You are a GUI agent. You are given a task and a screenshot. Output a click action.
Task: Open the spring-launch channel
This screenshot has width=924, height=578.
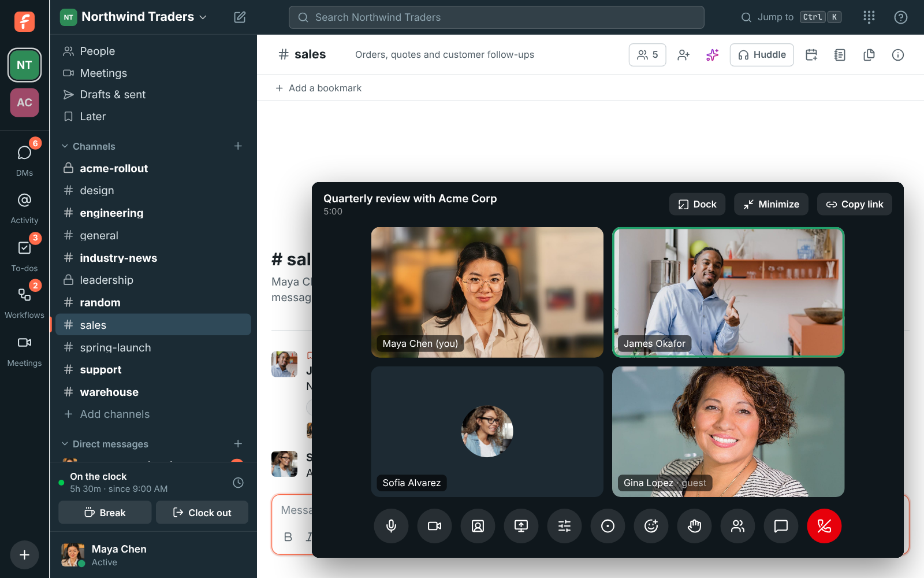(153, 347)
